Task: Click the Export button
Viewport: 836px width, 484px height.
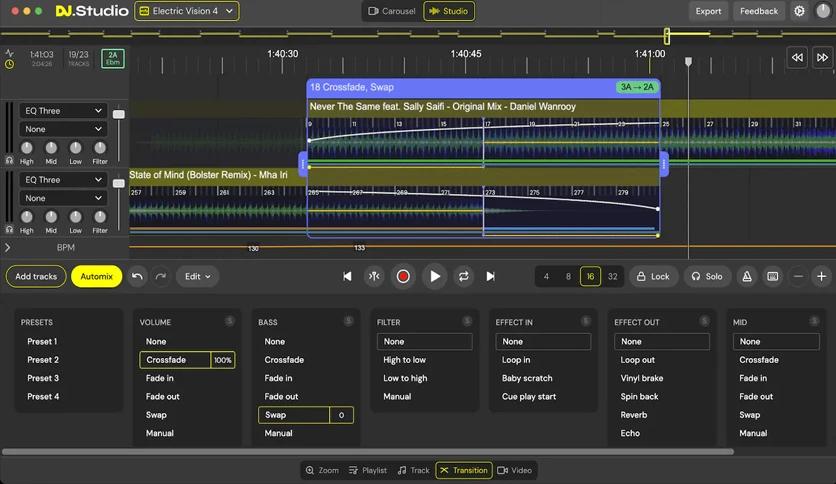Action: (x=708, y=11)
